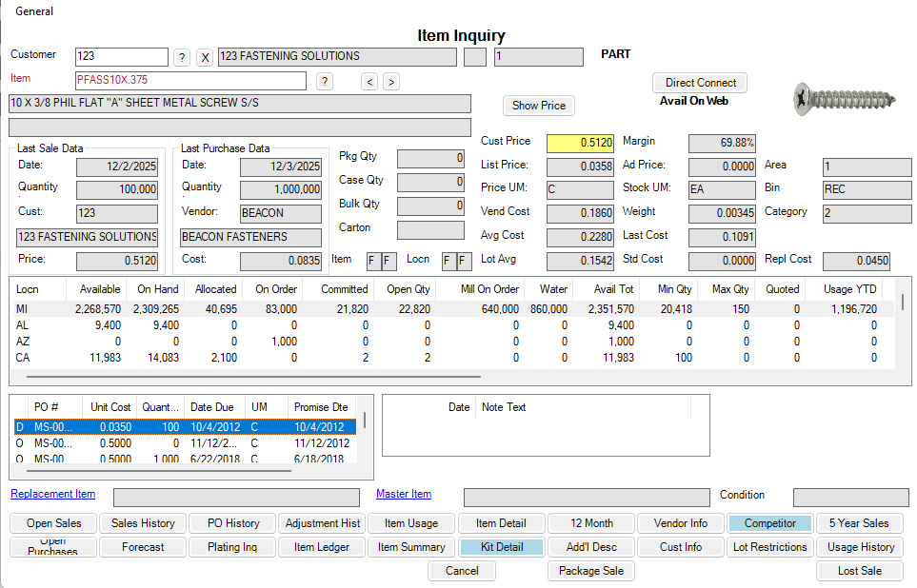Click the Vend Cost field 0.1860
This screenshot has width=917, height=588.
click(x=580, y=214)
